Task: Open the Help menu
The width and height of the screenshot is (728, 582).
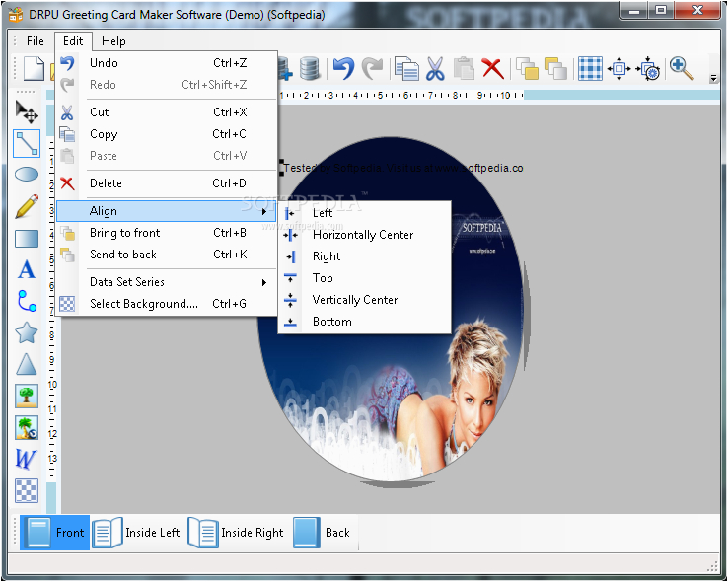Action: click(113, 41)
